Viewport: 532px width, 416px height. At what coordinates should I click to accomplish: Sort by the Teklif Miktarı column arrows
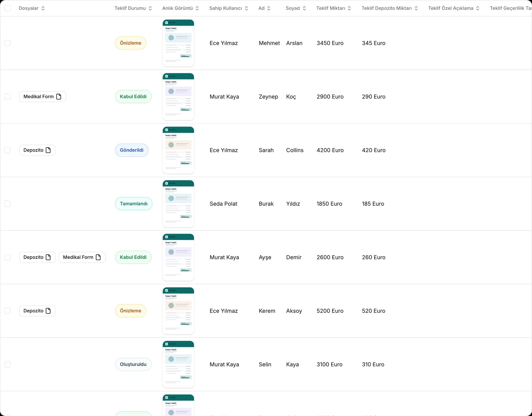[x=349, y=8]
